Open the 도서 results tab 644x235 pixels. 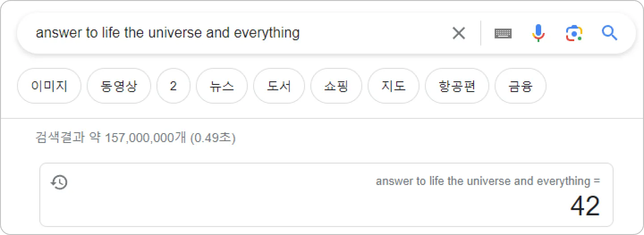279,86
